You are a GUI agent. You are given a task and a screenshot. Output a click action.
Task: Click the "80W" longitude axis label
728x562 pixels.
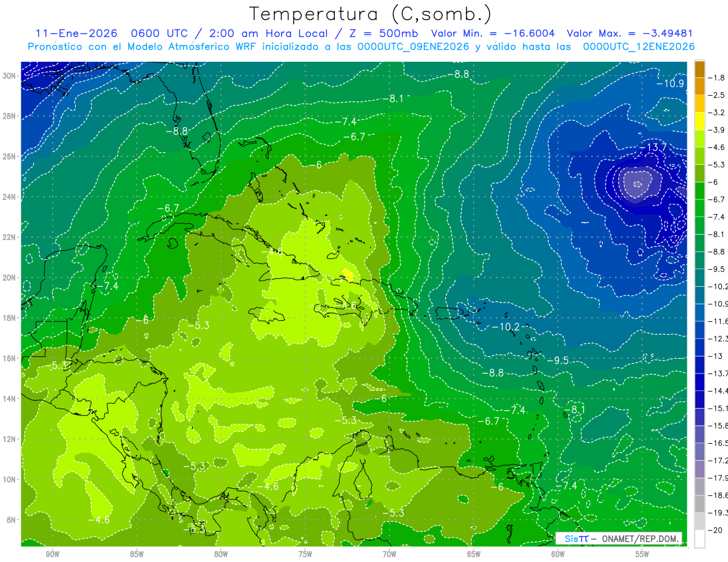click(221, 554)
